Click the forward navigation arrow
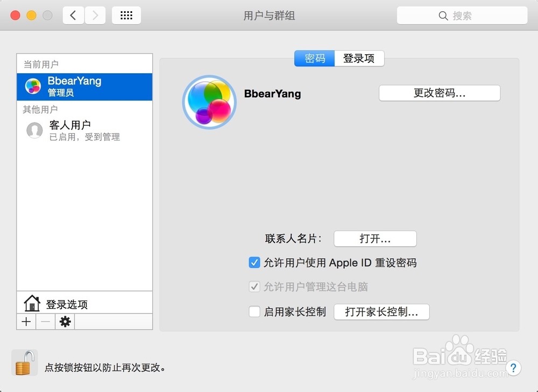This screenshot has width=538, height=392. point(95,15)
